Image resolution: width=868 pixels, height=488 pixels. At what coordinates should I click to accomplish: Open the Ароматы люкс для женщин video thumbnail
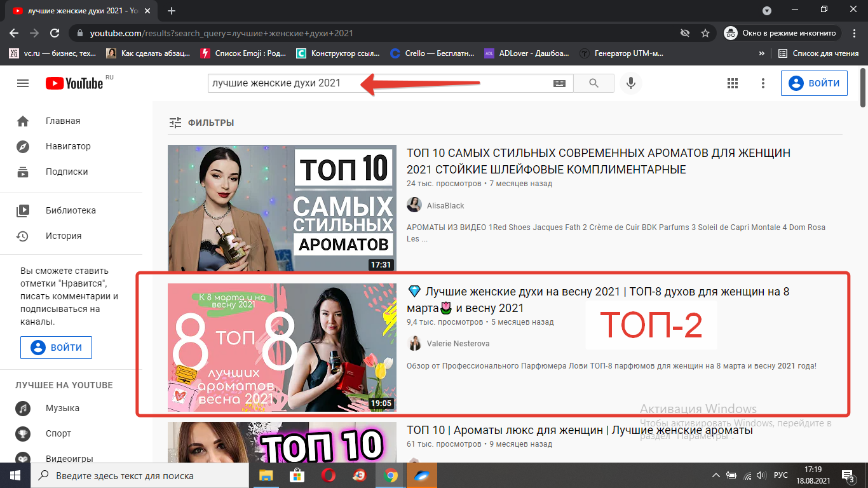pyautogui.click(x=282, y=442)
